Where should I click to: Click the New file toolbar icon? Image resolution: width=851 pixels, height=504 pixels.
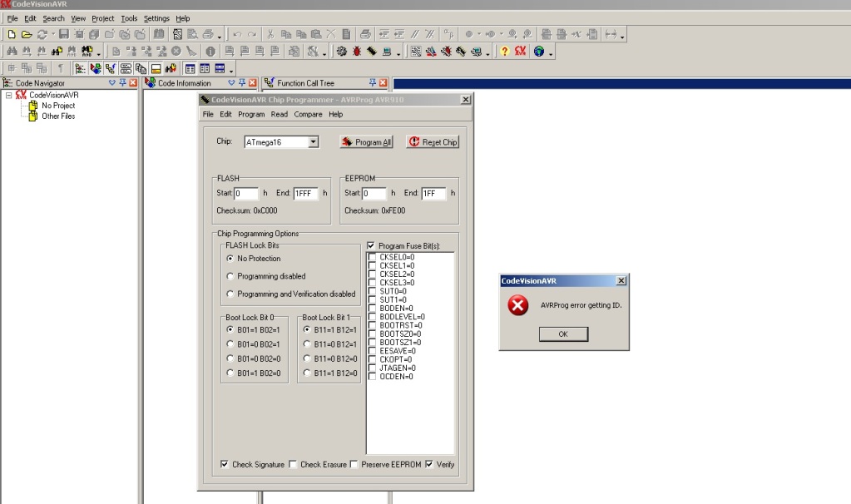coord(12,34)
